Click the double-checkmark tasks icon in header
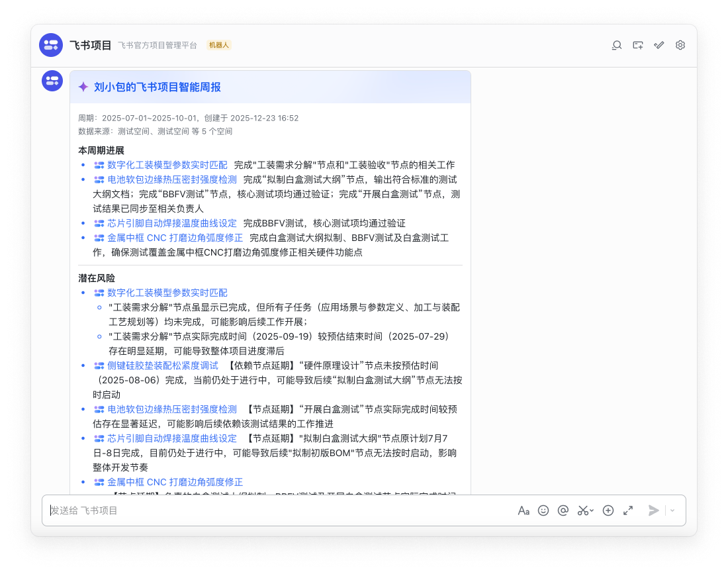The height and width of the screenshot is (574, 728). pyautogui.click(x=659, y=45)
